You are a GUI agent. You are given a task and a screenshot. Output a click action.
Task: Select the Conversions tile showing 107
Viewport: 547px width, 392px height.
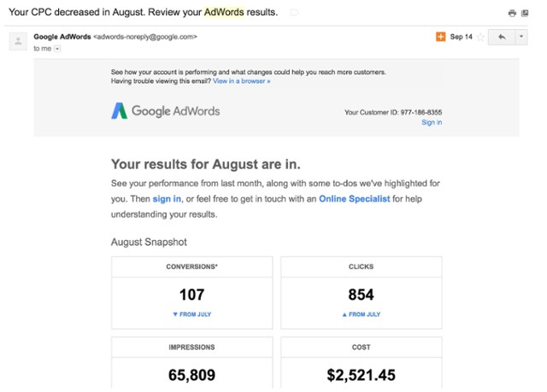coord(191,293)
